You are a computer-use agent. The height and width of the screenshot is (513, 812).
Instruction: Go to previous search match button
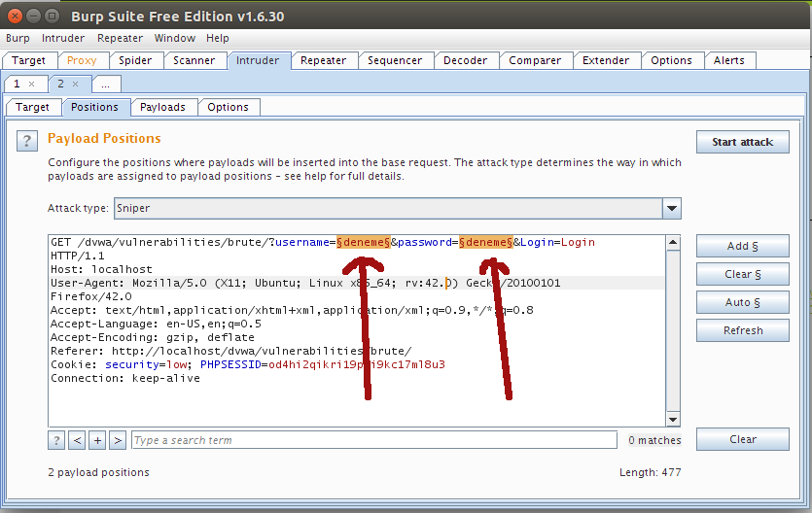77,440
